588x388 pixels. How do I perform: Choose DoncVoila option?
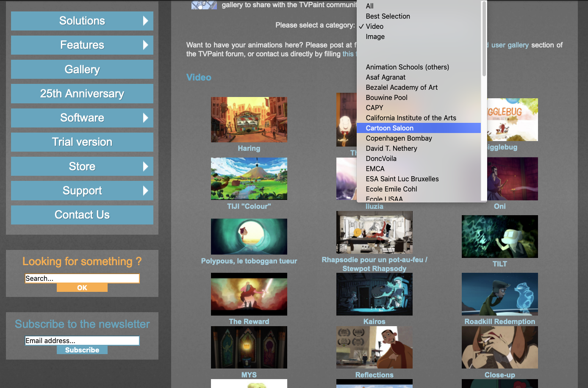[419, 158]
